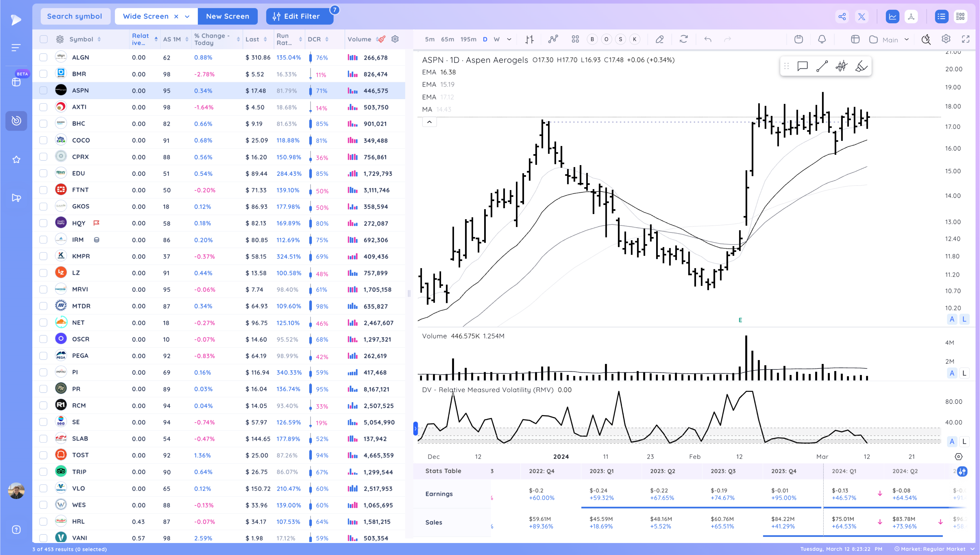Click the app logo icon in sidebar
The width and height of the screenshot is (980, 555).
16,20
